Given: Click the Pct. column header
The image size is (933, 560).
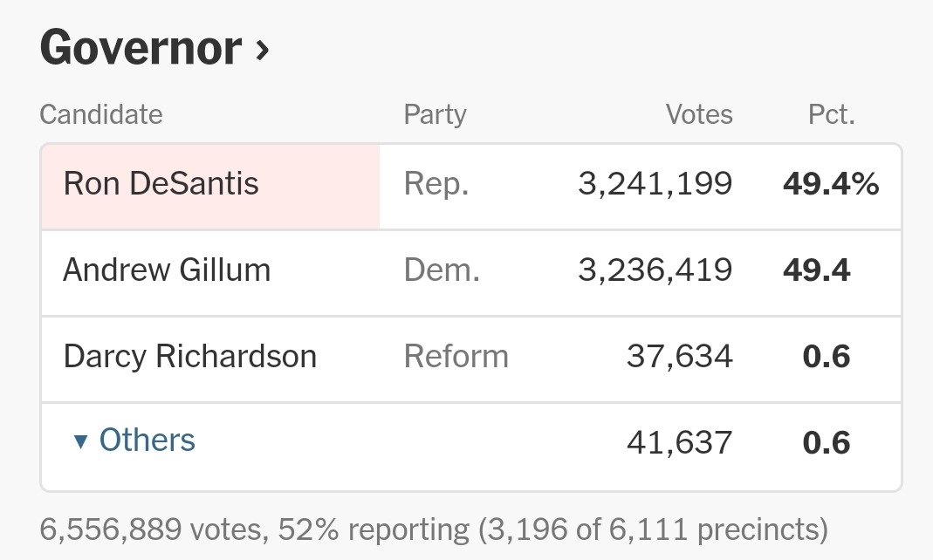Looking at the screenshot, I should (x=831, y=115).
